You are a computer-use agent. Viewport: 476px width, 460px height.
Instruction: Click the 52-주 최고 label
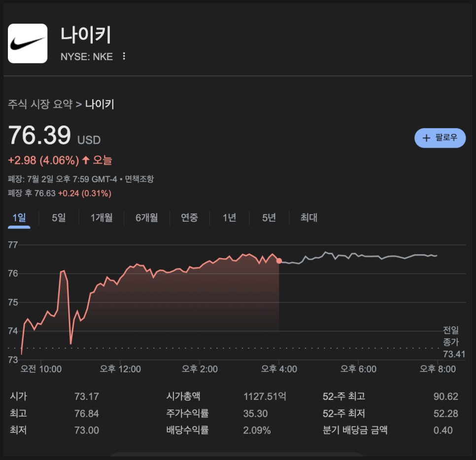(344, 396)
